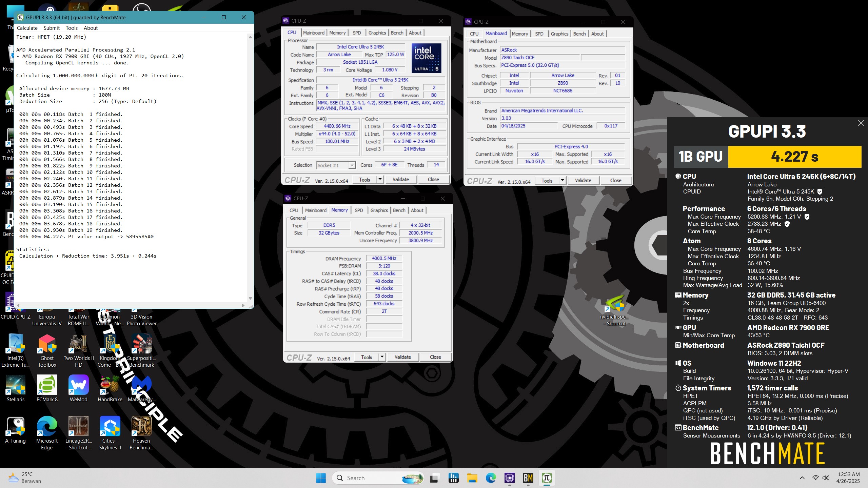The height and width of the screenshot is (488, 868).
Task: Click the Model field Z890 Taichi OCF
Action: 539,58
